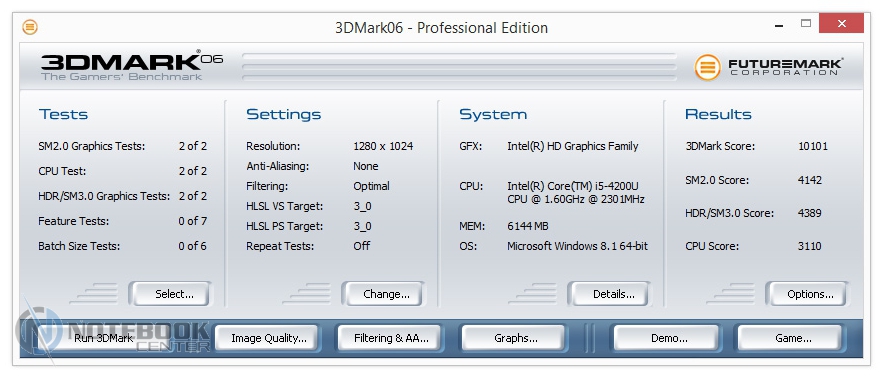Maximize the 3DMark06 window
883x378 pixels.
pyautogui.click(x=806, y=24)
